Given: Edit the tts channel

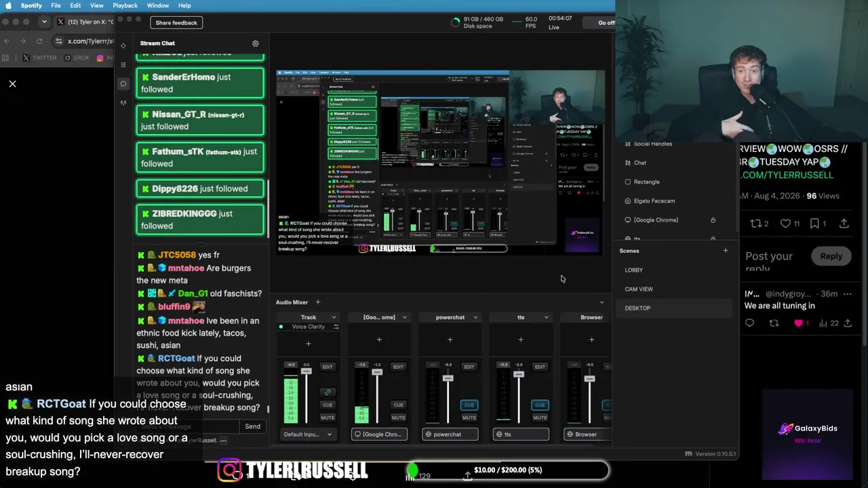Looking at the screenshot, I should coord(540,367).
